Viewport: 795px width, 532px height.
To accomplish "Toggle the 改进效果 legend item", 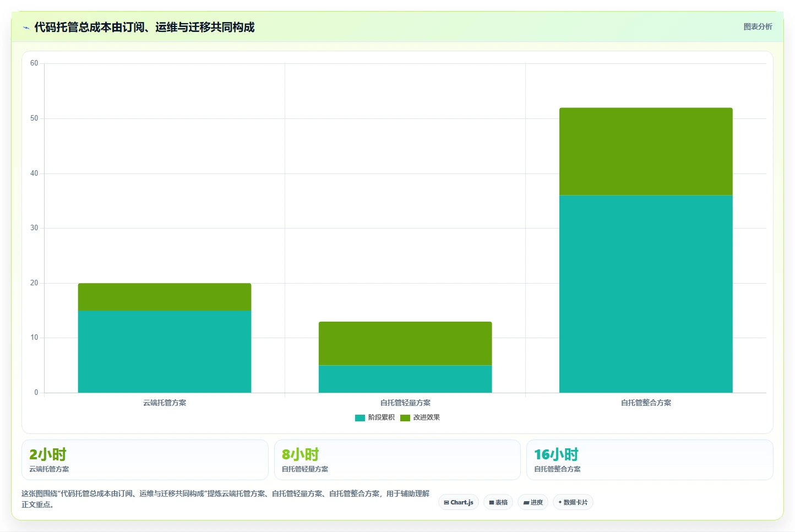I will [x=420, y=417].
